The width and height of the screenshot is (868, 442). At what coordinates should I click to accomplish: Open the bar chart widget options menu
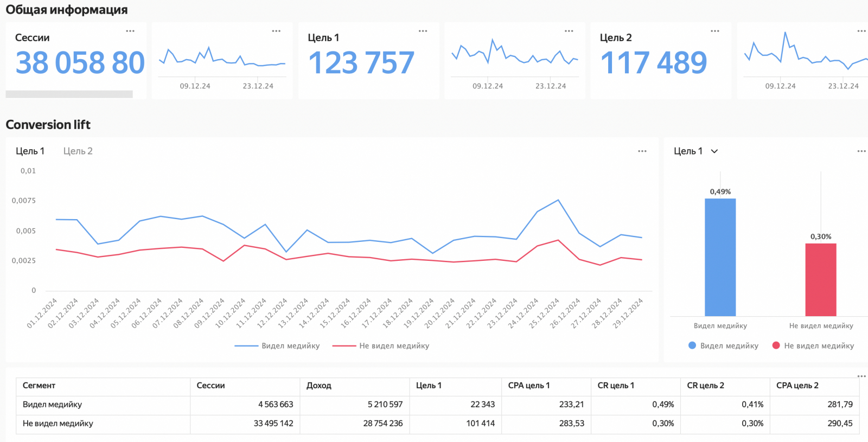click(861, 151)
